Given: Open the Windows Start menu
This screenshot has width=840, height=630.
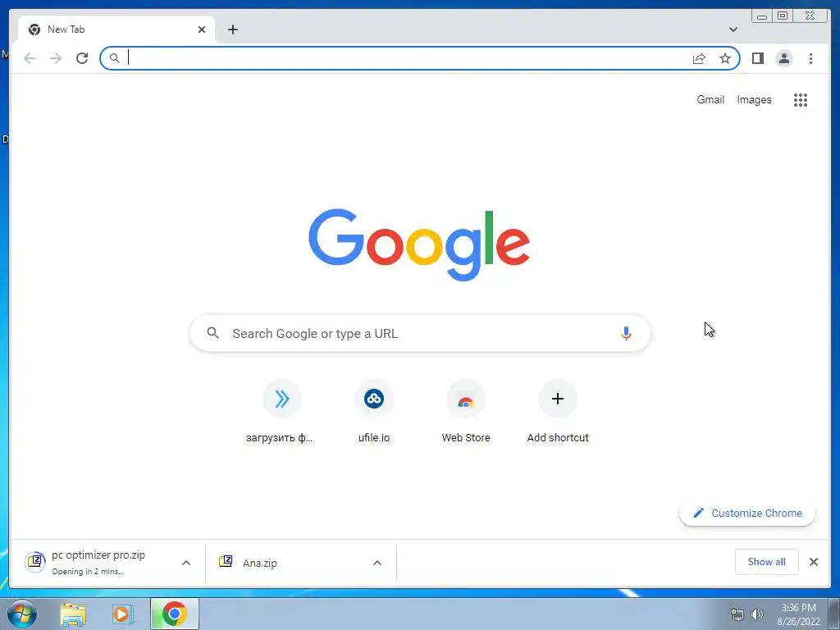Looking at the screenshot, I should coord(22,614).
